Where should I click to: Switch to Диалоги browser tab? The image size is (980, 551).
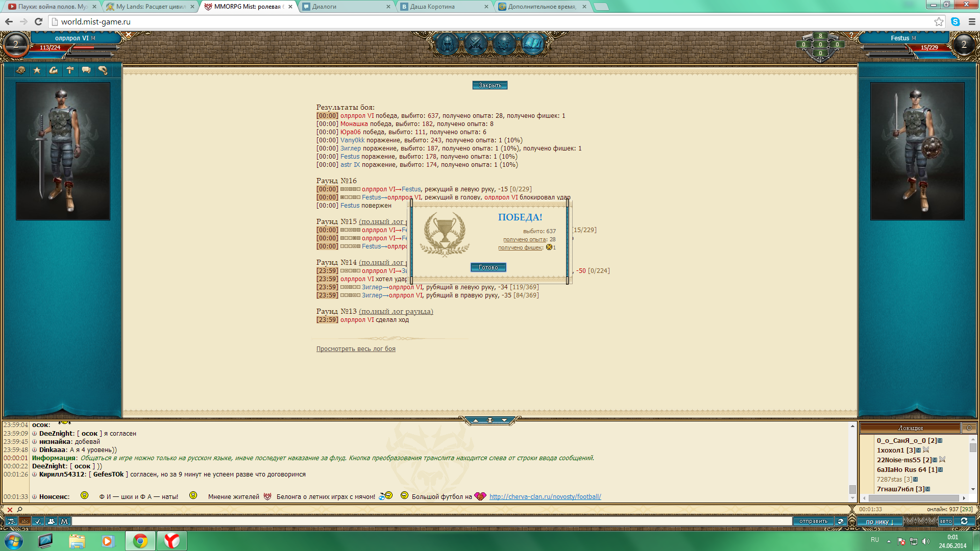346,7
